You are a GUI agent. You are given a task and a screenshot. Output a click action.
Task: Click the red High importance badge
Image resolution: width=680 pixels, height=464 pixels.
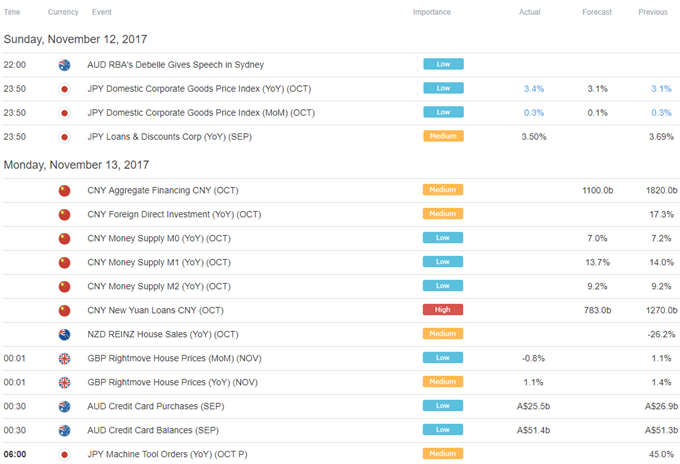443,310
